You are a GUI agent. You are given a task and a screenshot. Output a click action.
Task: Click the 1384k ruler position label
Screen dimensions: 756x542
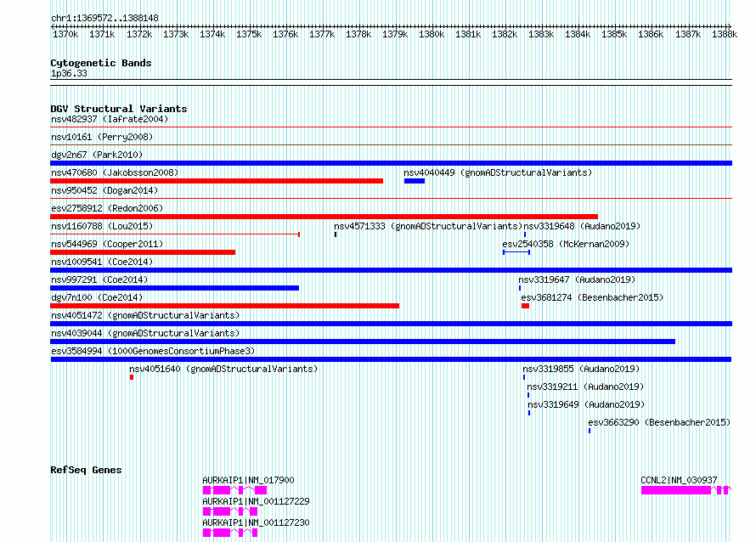tap(578, 34)
